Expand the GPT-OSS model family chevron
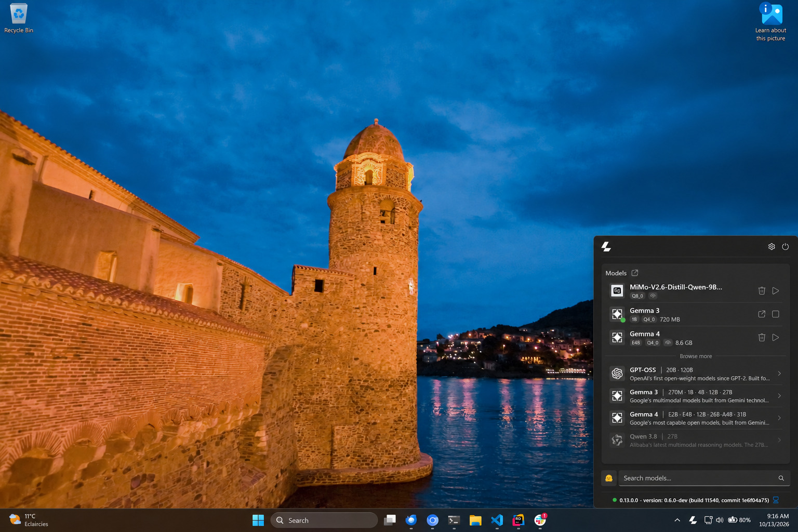 coord(779,374)
